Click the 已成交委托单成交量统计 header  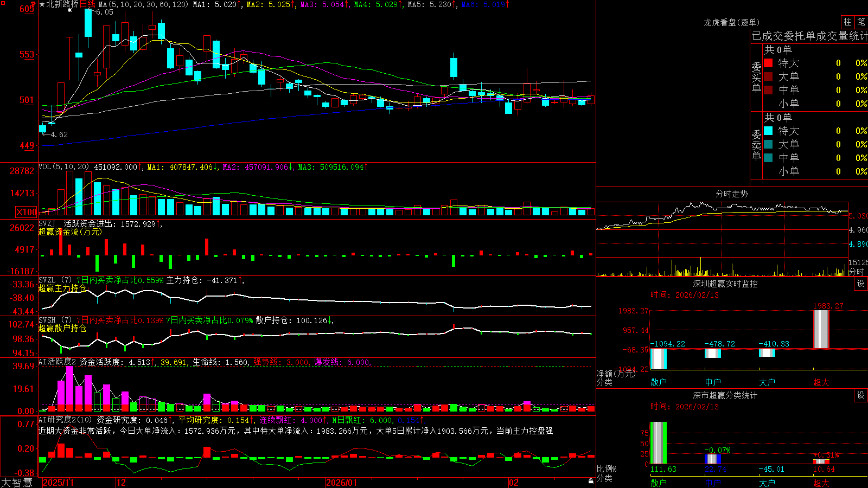809,36
